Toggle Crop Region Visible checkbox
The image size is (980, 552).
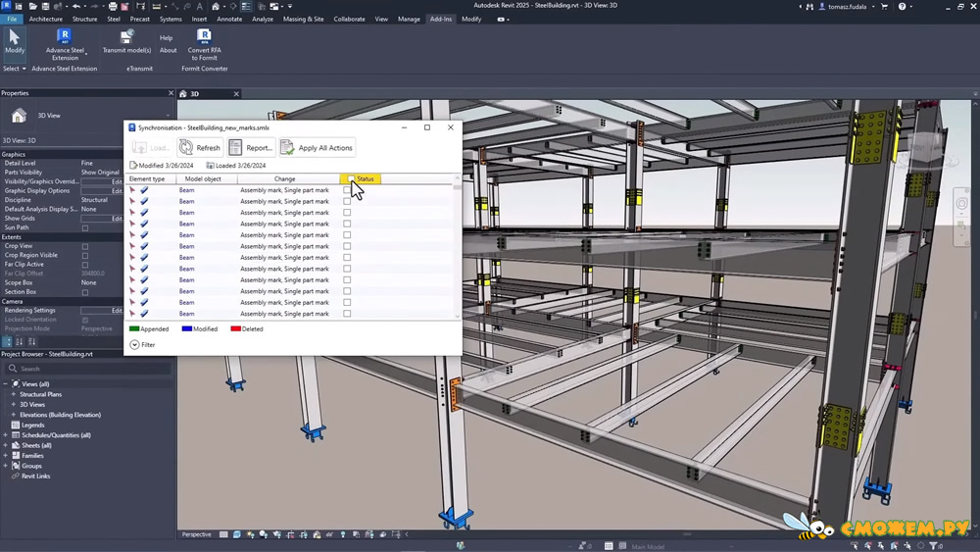pyautogui.click(x=85, y=256)
